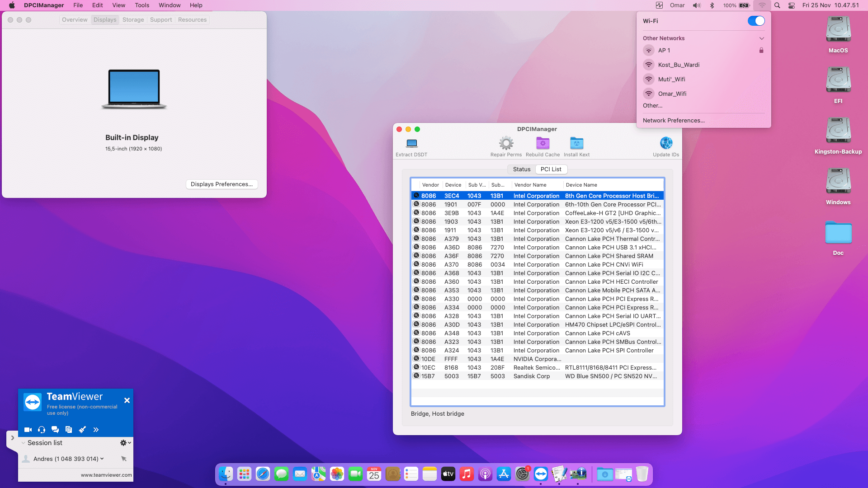
Task: Click the Repair Perms gear icon
Action: click(x=506, y=144)
